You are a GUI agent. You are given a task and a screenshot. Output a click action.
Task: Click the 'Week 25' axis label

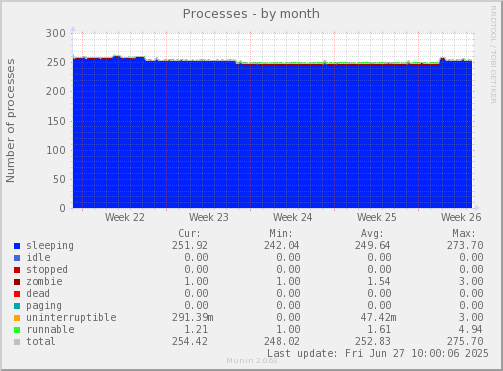377,218
